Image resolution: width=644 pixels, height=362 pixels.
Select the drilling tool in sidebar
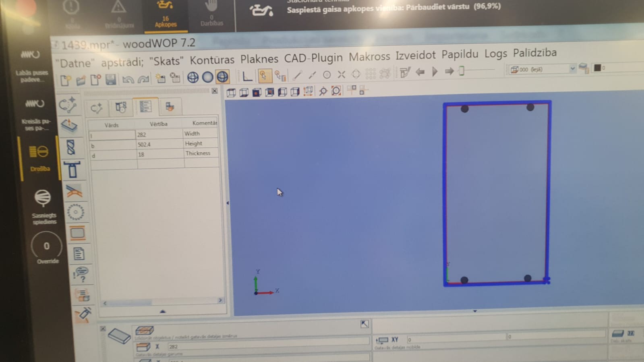71,147
